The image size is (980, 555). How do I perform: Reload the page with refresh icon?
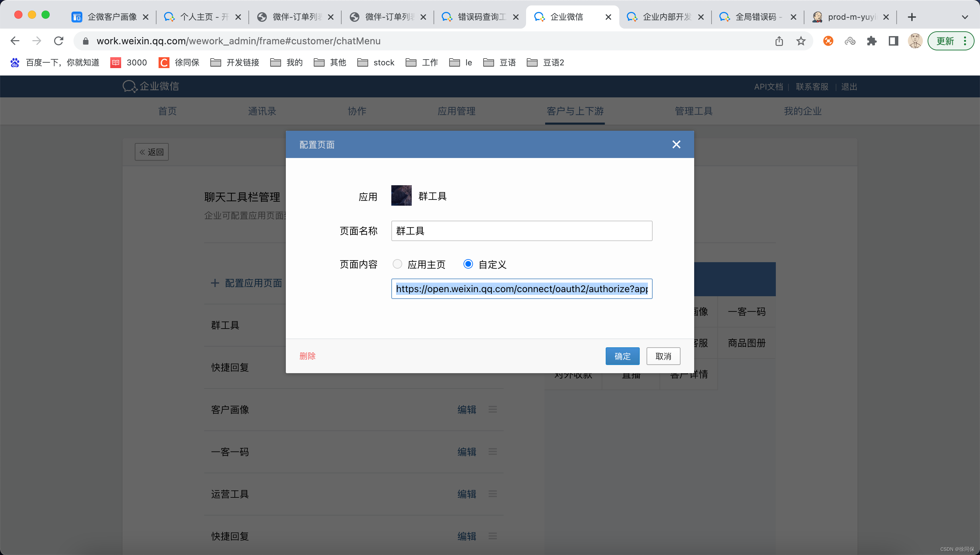[x=59, y=41]
